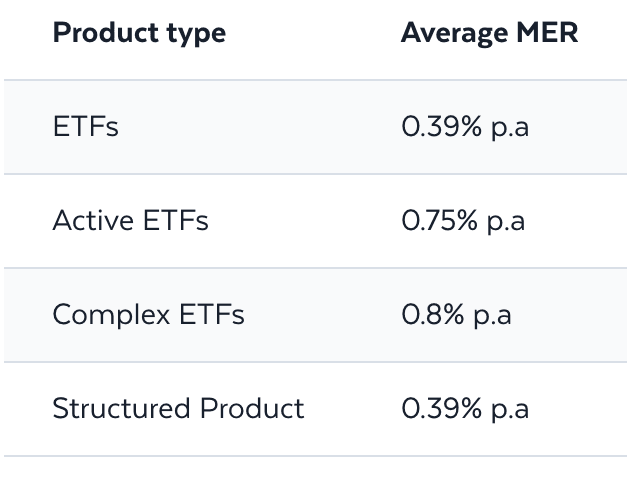Click the 0.75% p.a value
The image size is (644, 484).
point(463,221)
